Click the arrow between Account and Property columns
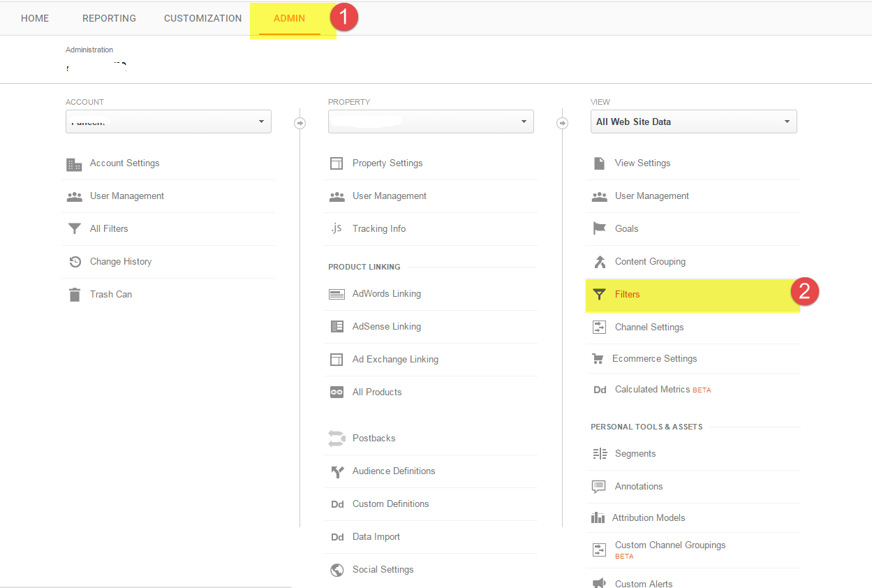The image size is (872, 588). click(x=300, y=124)
